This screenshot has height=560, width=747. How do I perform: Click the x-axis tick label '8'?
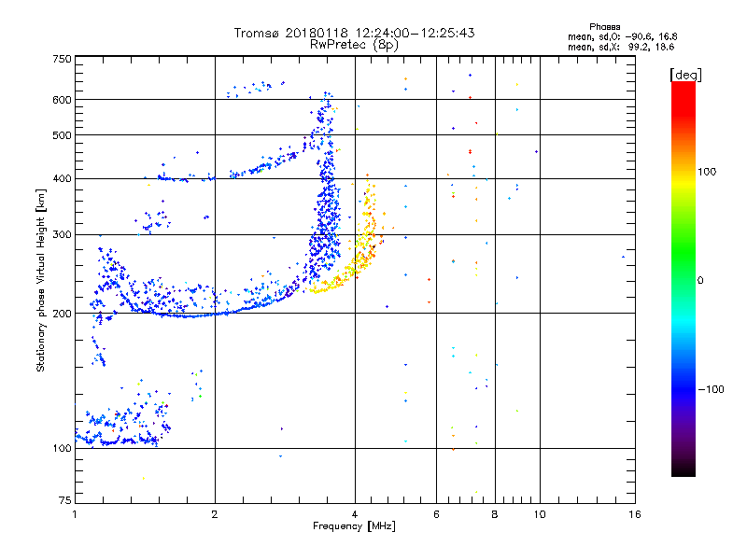[x=495, y=514]
